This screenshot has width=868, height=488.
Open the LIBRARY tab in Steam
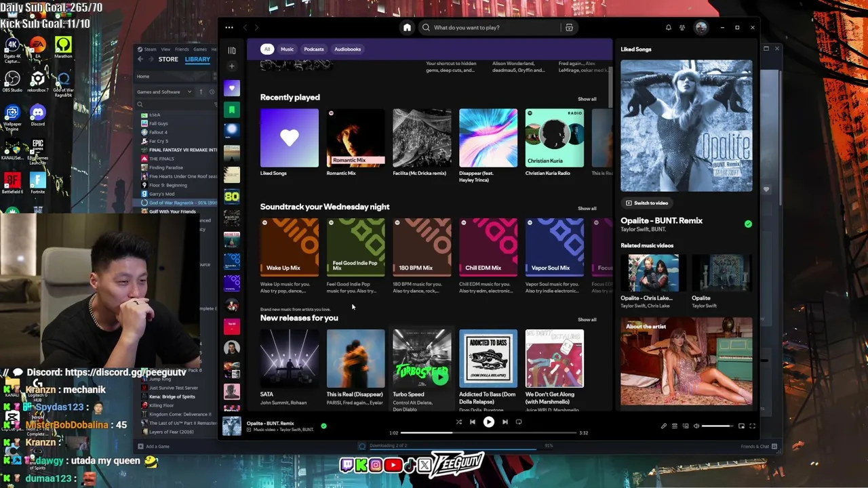tap(197, 59)
